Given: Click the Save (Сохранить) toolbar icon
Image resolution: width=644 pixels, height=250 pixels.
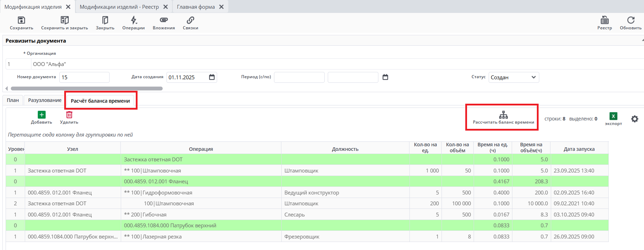Looking at the screenshot, I should [x=21, y=20].
